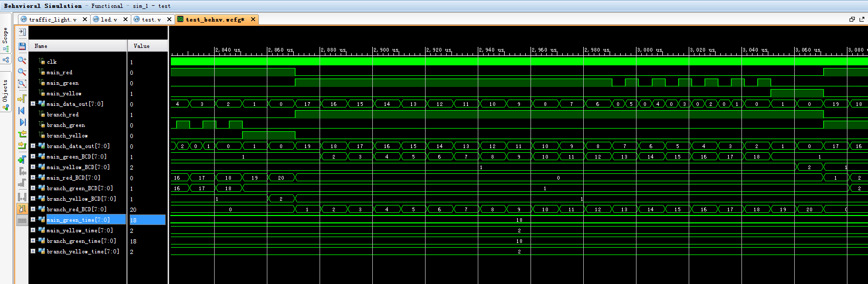This screenshot has width=868, height=284.
Task: Expand main_data_out[7:0] bus
Action: click(x=33, y=104)
